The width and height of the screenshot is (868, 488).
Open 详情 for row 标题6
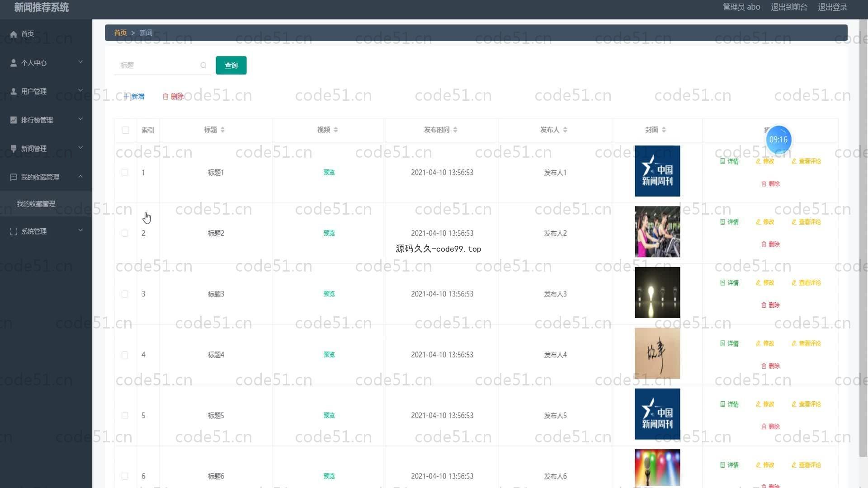pos(729,465)
